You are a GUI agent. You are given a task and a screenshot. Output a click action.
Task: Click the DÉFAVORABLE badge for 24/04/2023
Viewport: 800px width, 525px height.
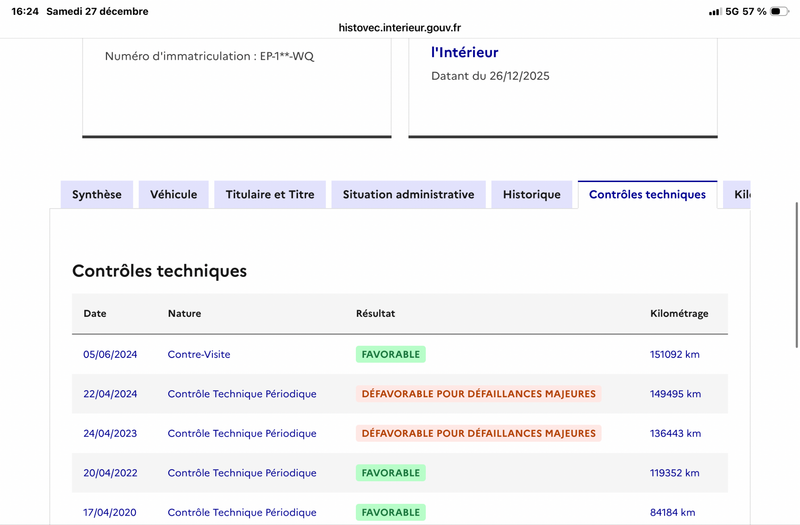(478, 433)
